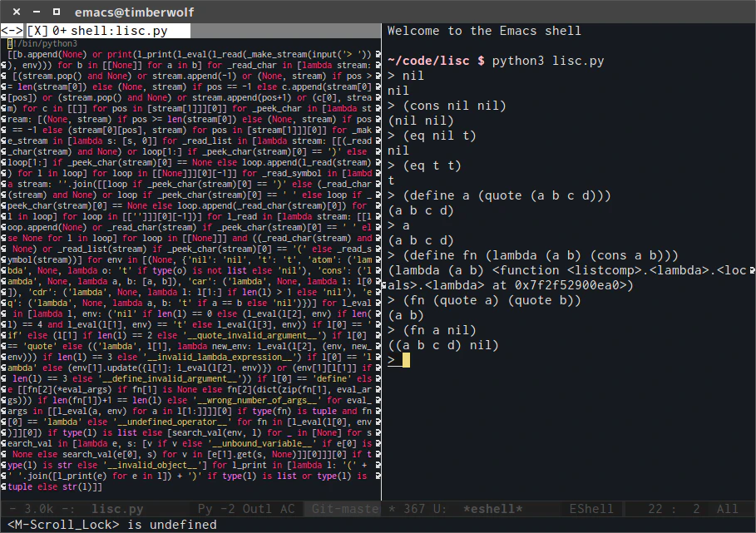The width and height of the screenshot is (756, 533).
Task: Click the 'python3 lisc.py' command
Action: (x=548, y=61)
